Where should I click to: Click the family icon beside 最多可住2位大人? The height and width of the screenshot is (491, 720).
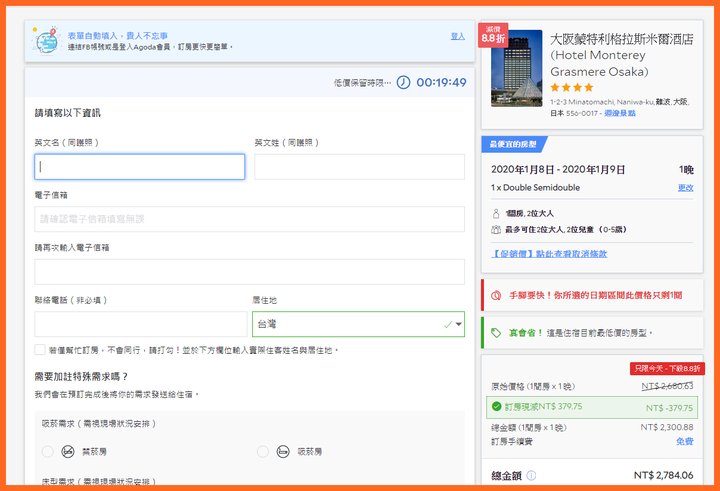[x=496, y=230]
